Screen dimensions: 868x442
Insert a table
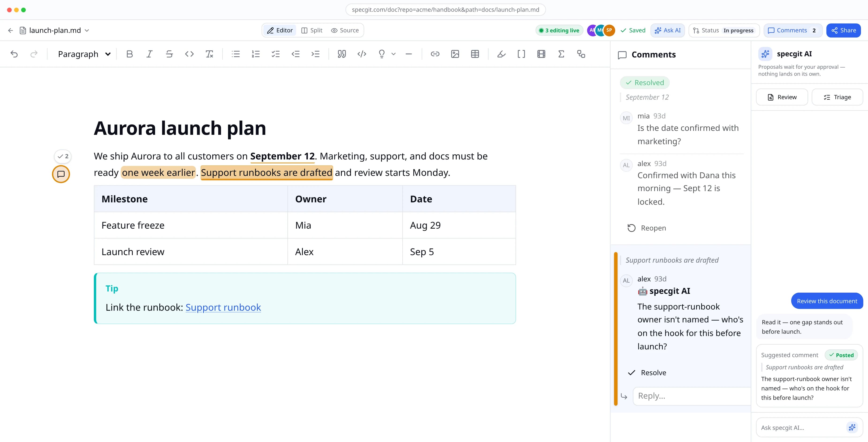pyautogui.click(x=475, y=54)
